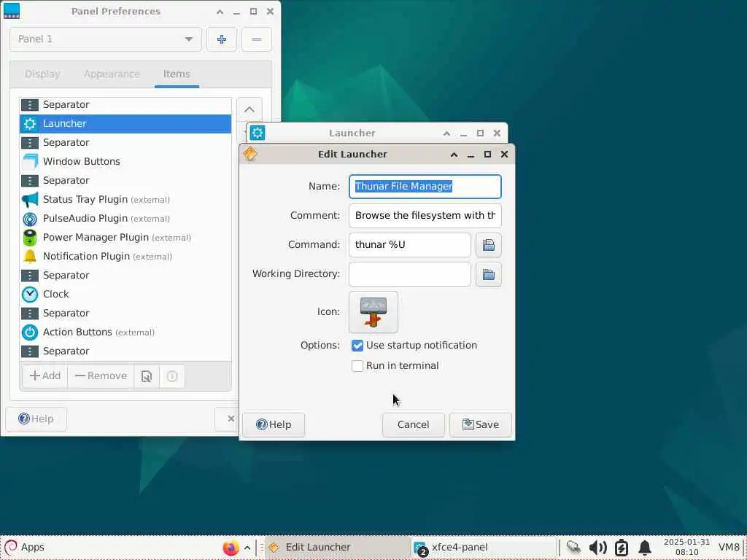The width and height of the screenshot is (747, 560).
Task: Edit the selected item properties icon
Action: pyautogui.click(x=146, y=376)
